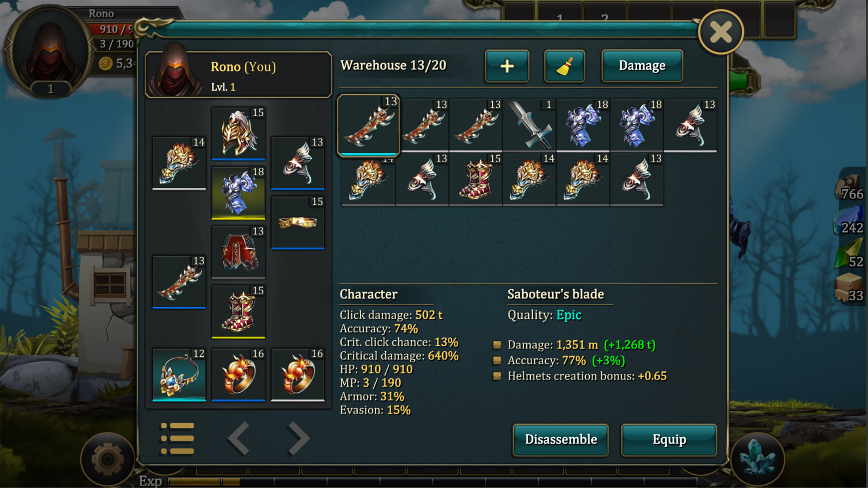Expand warehouse with the plus button
Image resolution: width=868 pixels, height=488 pixels.
pyautogui.click(x=507, y=66)
